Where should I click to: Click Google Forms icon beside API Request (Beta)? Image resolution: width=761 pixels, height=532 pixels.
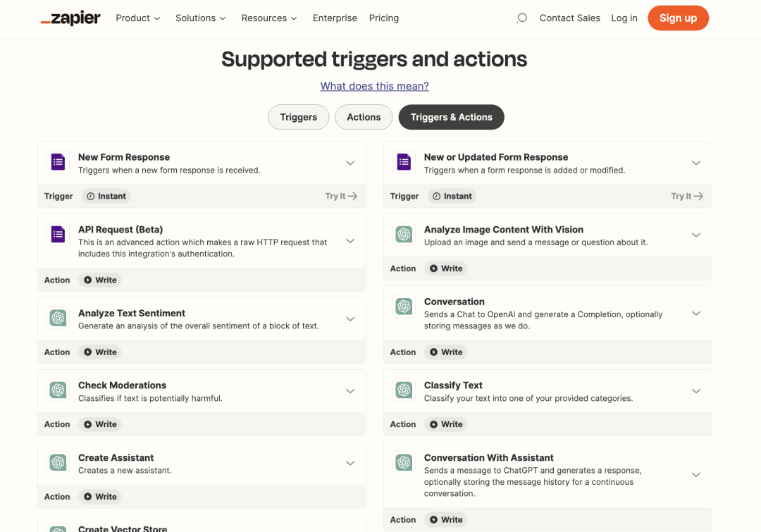[58, 235]
